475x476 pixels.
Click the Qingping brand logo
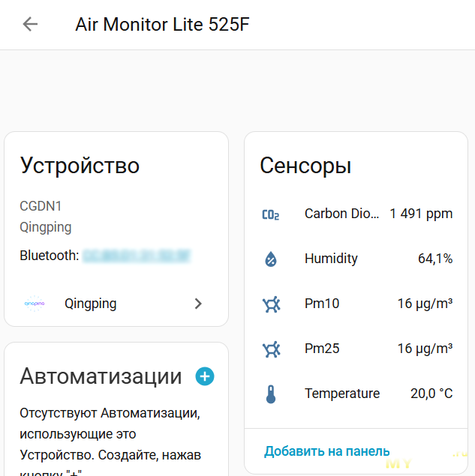point(35,304)
